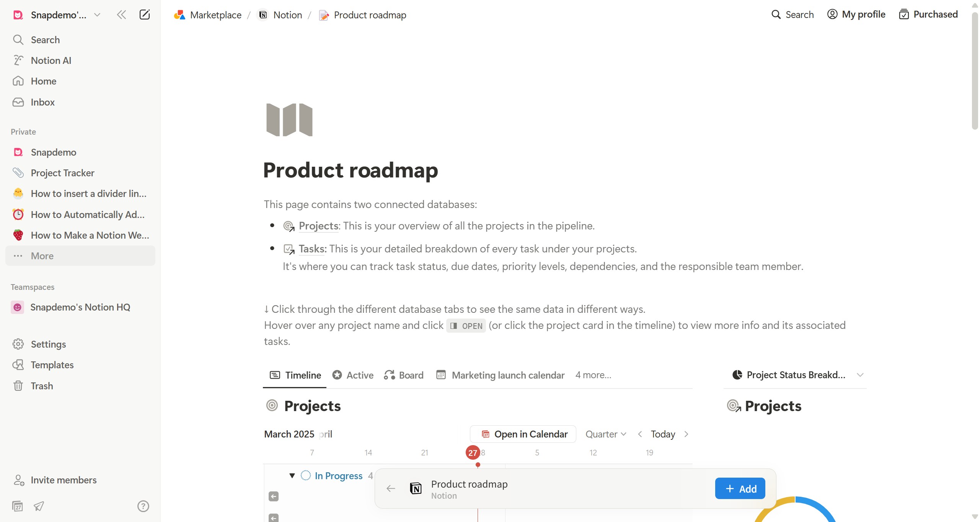Go back with arrow in Add banner
This screenshot has width=980, height=522.
[x=391, y=488]
